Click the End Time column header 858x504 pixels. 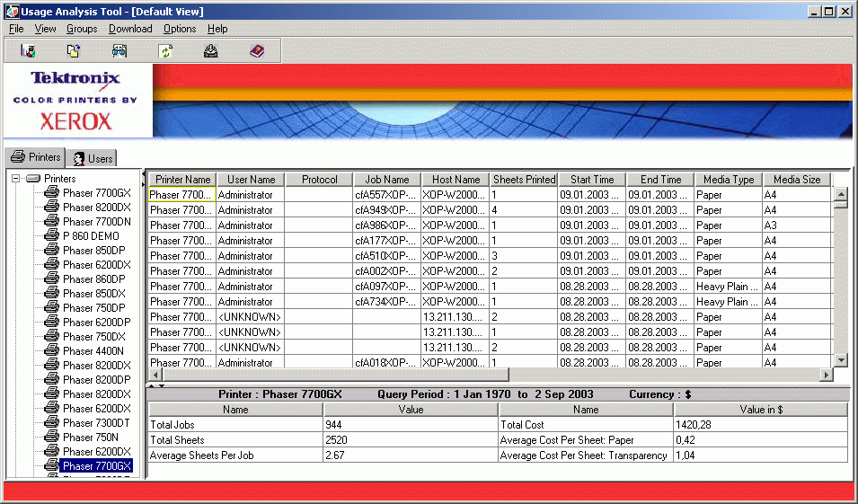(x=660, y=180)
